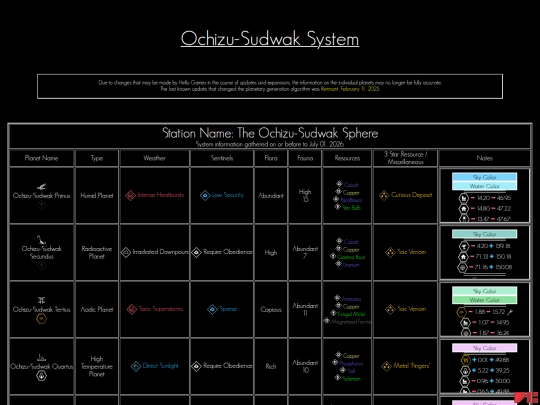Click the Acidic Planet type cell
This screenshot has width=540, height=405.
(97, 310)
